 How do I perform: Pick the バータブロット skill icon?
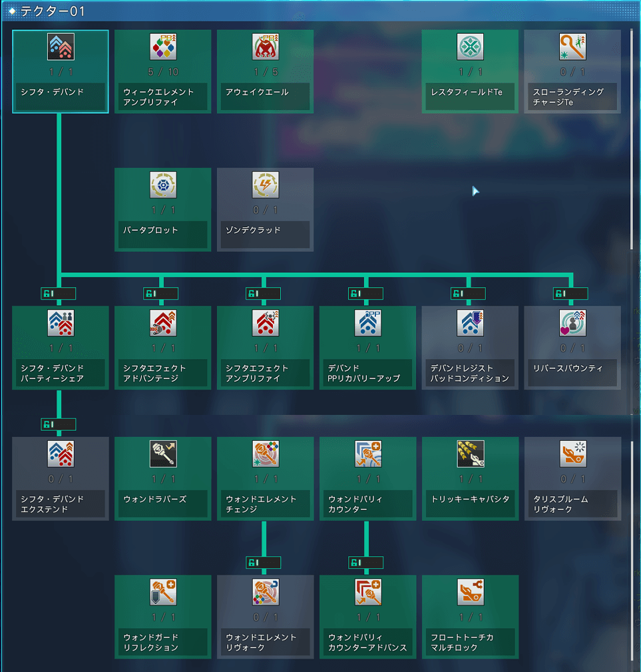click(163, 185)
